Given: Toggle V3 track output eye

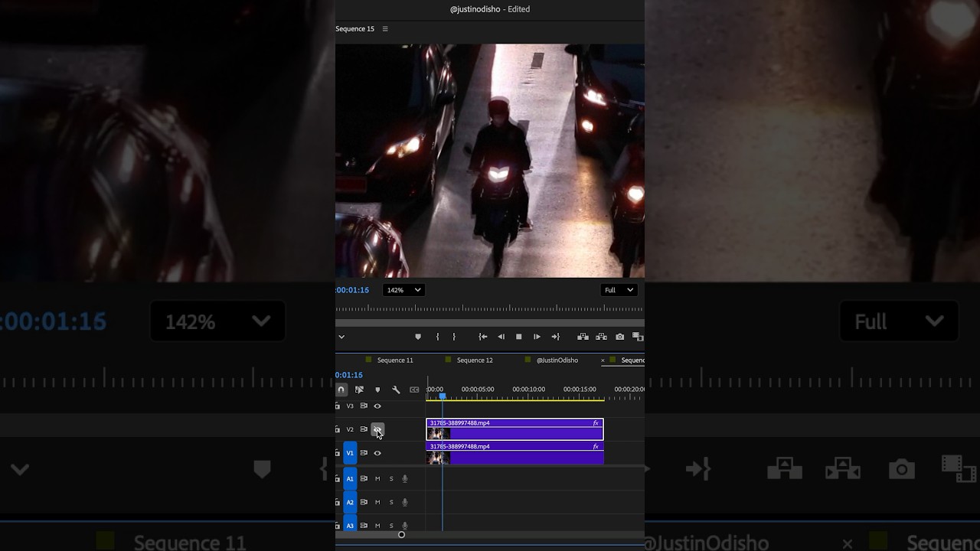Looking at the screenshot, I should coord(377,406).
